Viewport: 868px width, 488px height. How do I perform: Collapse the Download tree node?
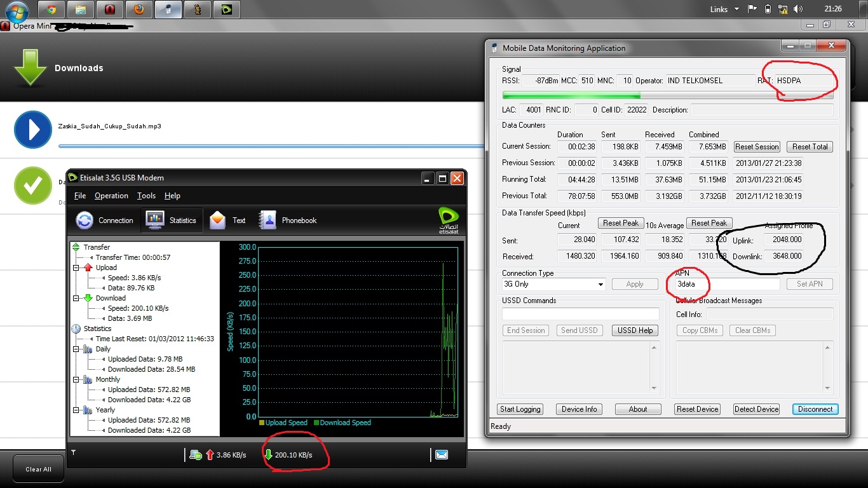(x=76, y=298)
